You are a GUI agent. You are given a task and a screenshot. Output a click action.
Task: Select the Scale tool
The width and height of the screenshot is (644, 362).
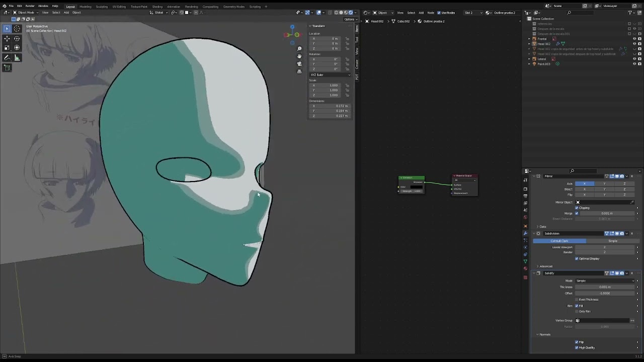coord(7,48)
